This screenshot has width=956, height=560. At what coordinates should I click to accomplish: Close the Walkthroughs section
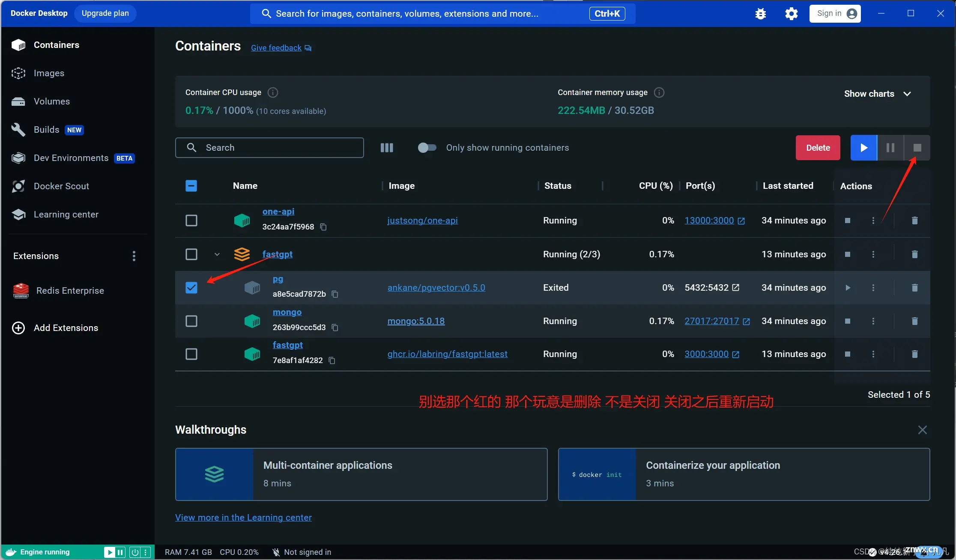pos(923,430)
